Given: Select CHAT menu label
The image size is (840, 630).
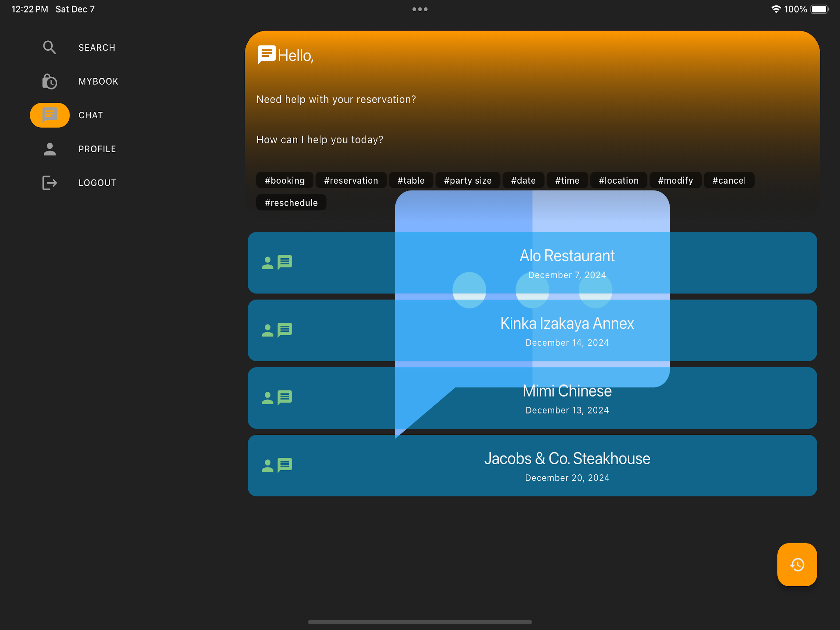Looking at the screenshot, I should pyautogui.click(x=91, y=115).
